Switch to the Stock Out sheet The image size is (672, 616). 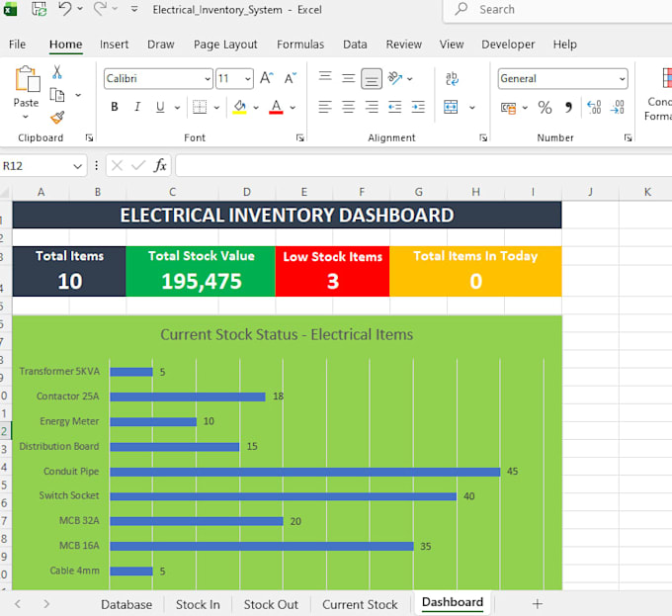pyautogui.click(x=271, y=604)
